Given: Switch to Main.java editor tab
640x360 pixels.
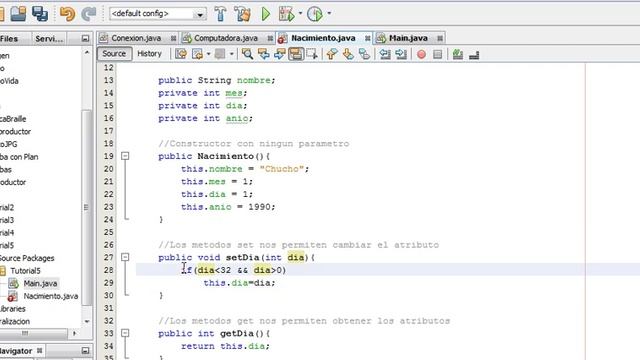Looking at the screenshot, I should [x=408, y=38].
